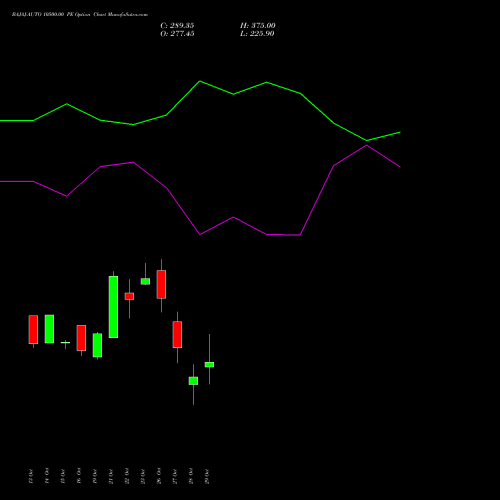The image size is (500, 500).
Task: Click the green upper indicator line
Action: [x=200, y=81]
